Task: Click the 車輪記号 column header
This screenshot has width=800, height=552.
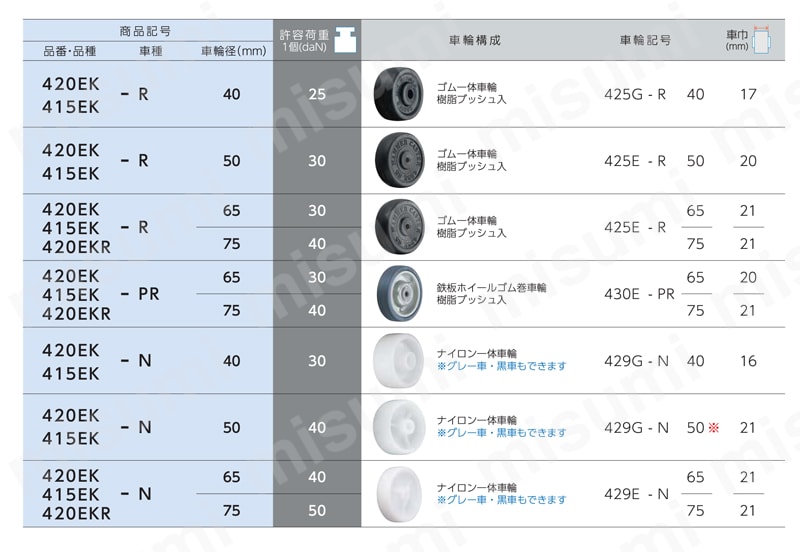Action: pos(645,40)
